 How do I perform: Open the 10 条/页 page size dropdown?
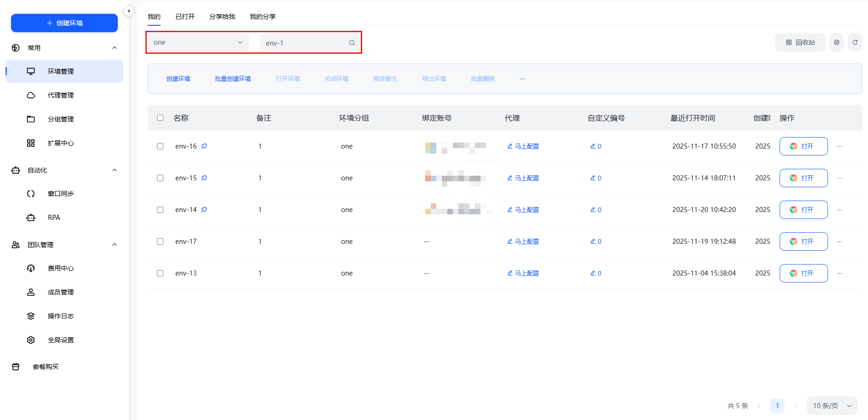tap(832, 406)
